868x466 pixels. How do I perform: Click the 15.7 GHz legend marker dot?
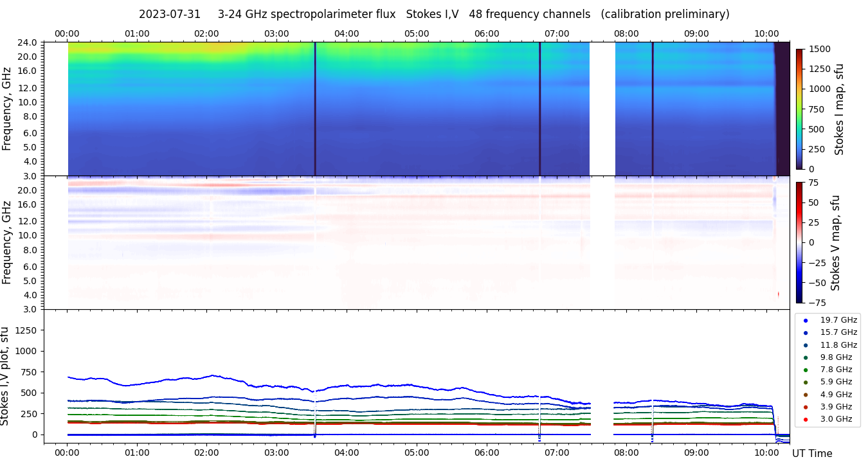point(806,332)
